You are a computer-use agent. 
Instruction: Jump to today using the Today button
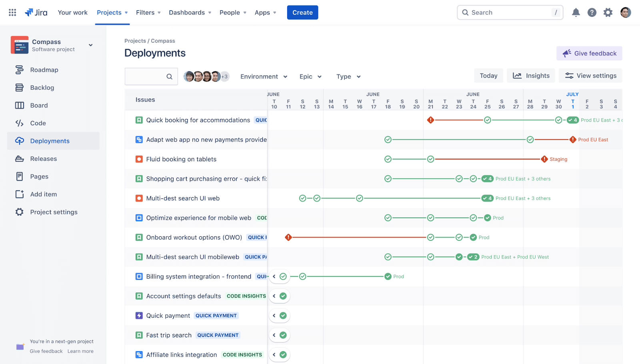click(x=488, y=76)
